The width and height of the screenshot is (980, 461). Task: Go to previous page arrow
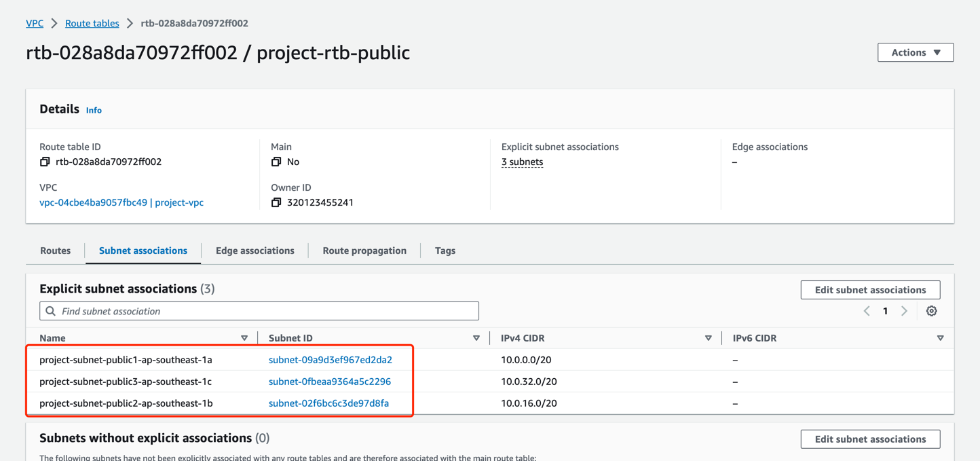[x=867, y=311]
